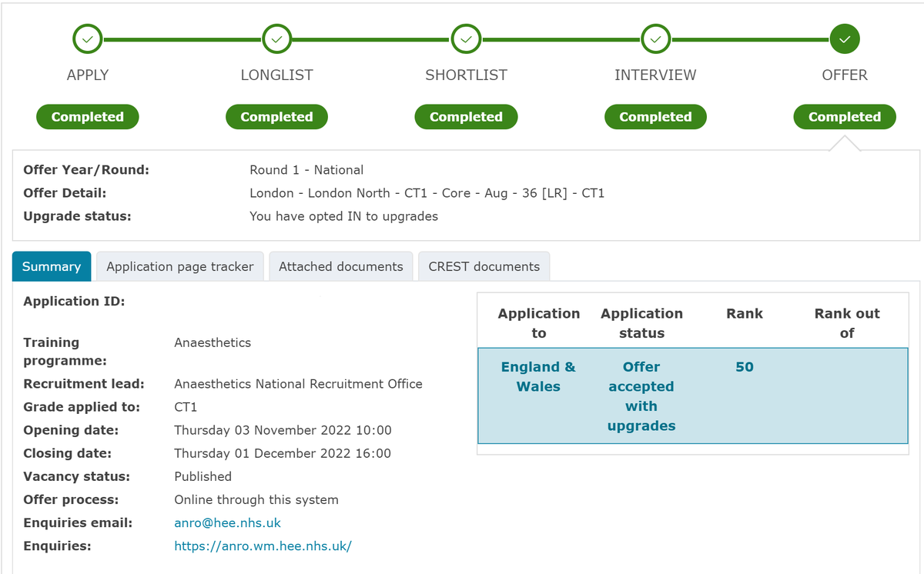Screen dimensions: 924x574
Task: Click the Completed badge under SHORTLIST
Action: point(466,117)
